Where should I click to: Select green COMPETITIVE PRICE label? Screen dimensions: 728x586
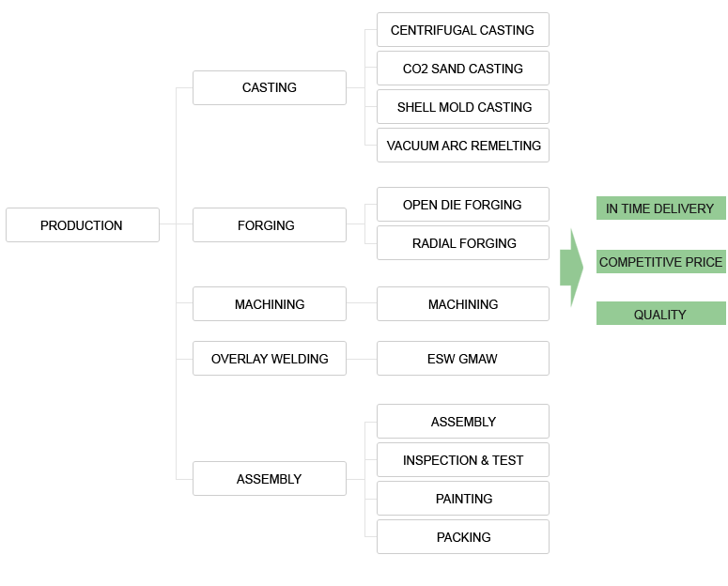661,261
